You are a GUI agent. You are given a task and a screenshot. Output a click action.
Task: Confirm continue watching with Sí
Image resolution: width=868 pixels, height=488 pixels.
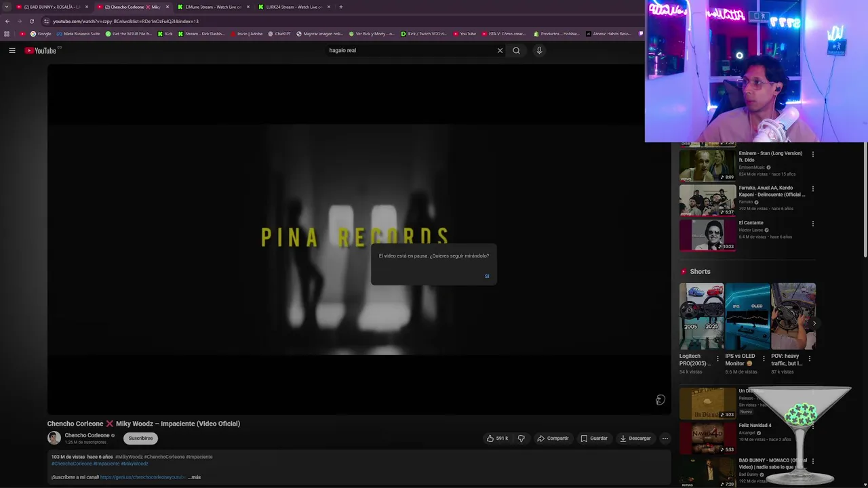coord(487,276)
